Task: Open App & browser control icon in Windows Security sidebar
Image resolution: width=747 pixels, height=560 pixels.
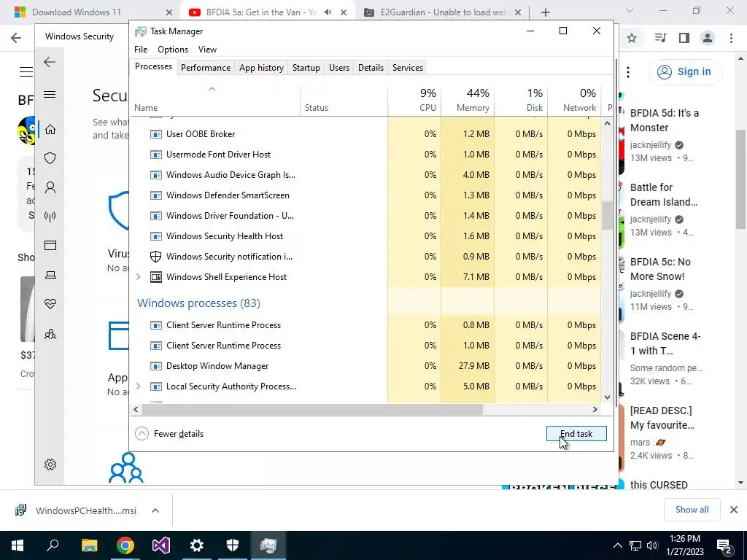Action: tap(50, 245)
